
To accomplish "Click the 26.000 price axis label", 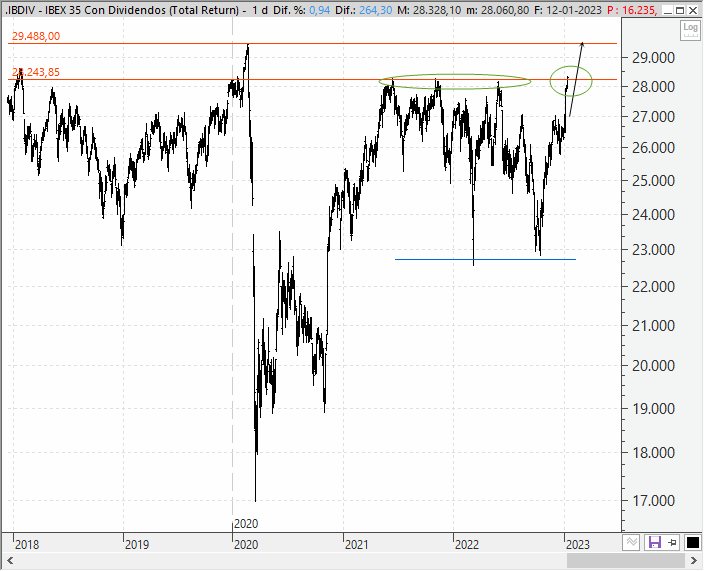I will pos(653,147).
